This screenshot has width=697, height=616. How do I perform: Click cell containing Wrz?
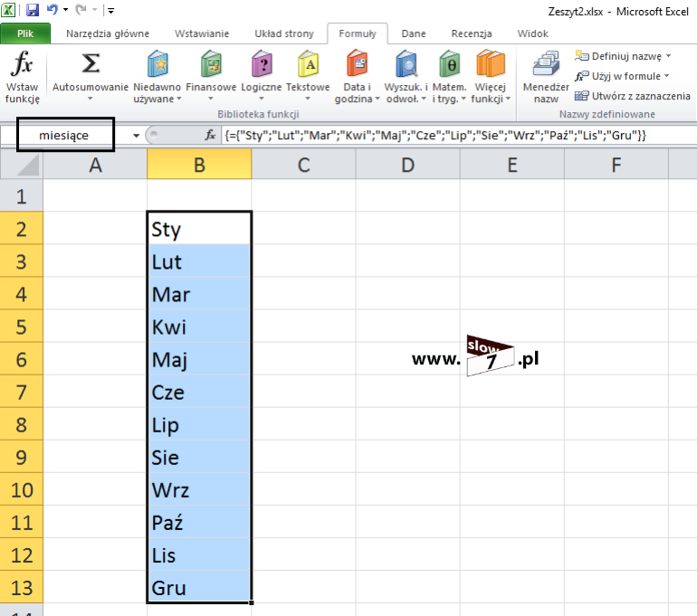point(199,490)
